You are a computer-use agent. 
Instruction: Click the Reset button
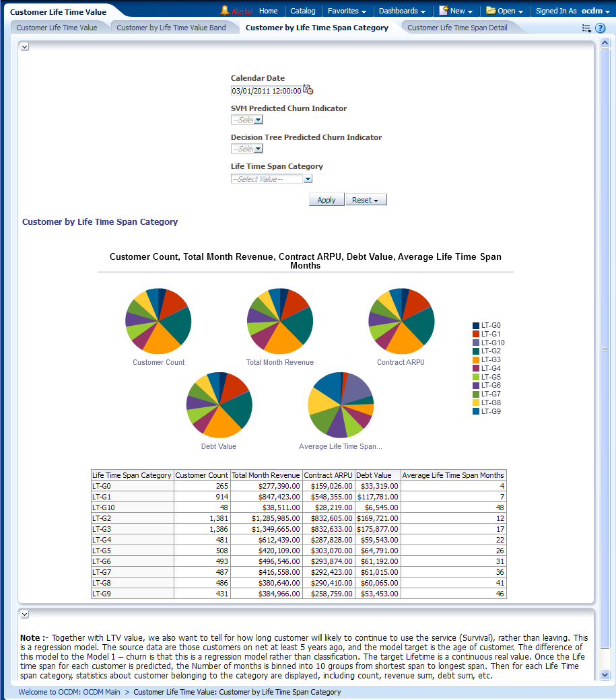click(366, 200)
